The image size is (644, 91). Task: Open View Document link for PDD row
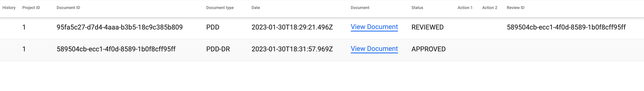pyautogui.click(x=374, y=27)
